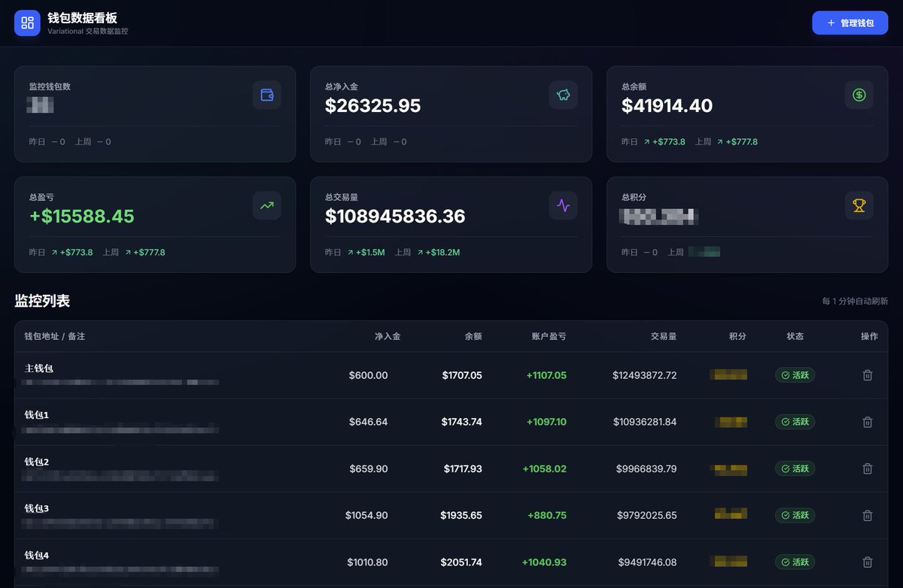The width and height of the screenshot is (903, 588).
Task: Click 钱包4 balance $2051.74
Action: (461, 562)
